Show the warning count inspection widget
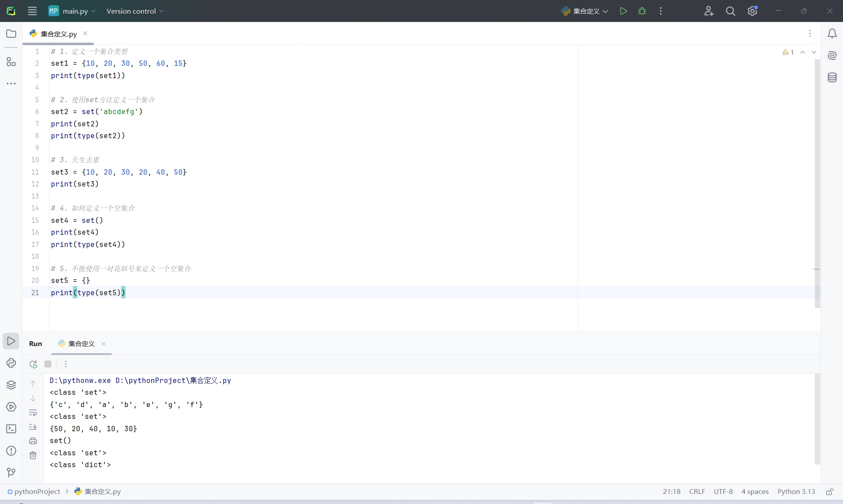This screenshot has width=843, height=504. [788, 52]
